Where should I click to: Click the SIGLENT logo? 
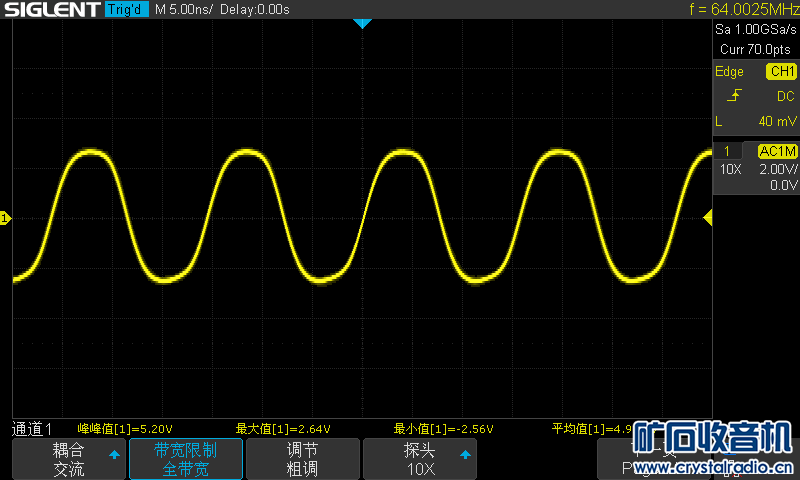pos(52,9)
